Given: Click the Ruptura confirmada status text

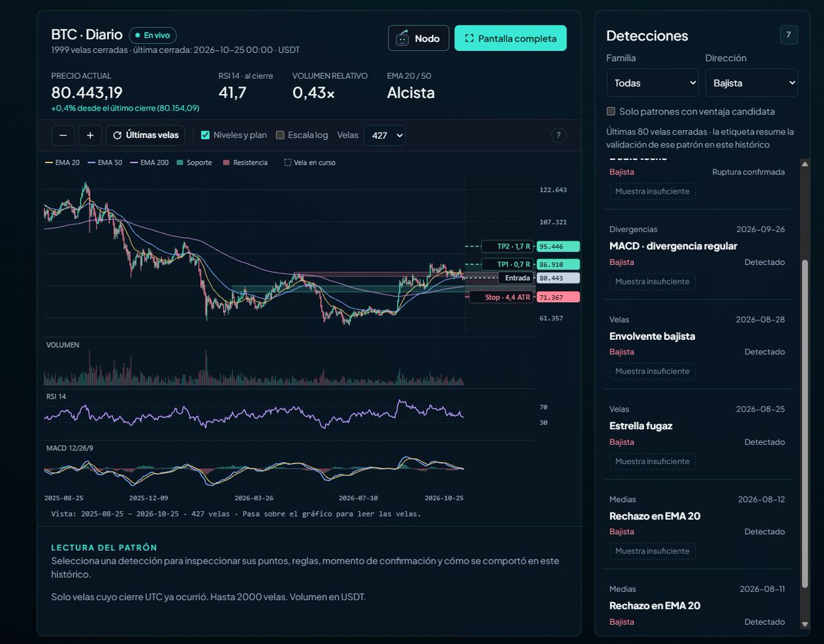Looking at the screenshot, I should point(748,172).
